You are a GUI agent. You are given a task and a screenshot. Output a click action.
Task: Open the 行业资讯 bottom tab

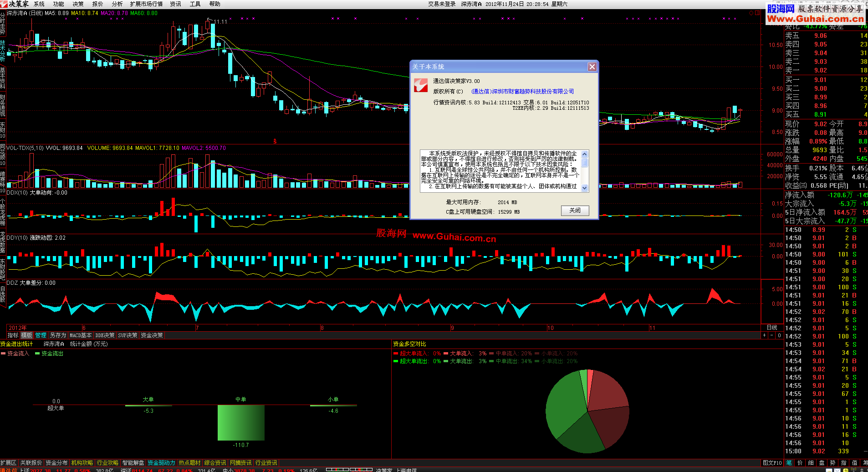click(266, 463)
